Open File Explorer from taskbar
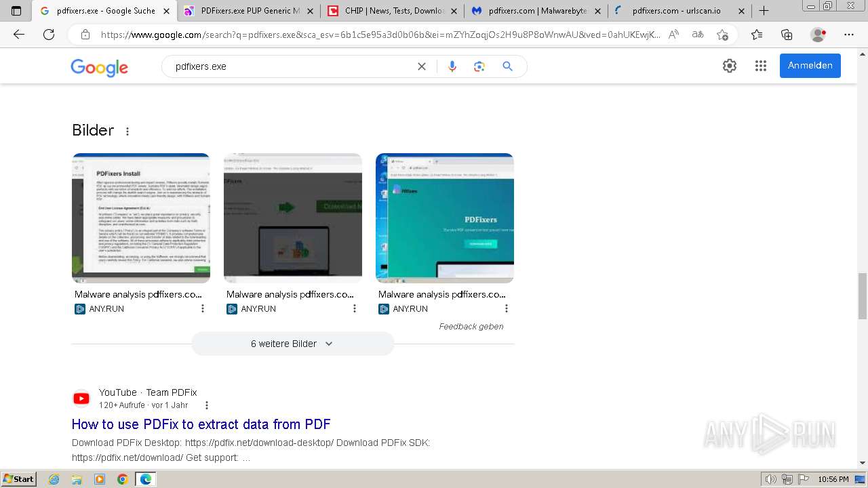Screen dimensions: 868x488 pos(77,479)
